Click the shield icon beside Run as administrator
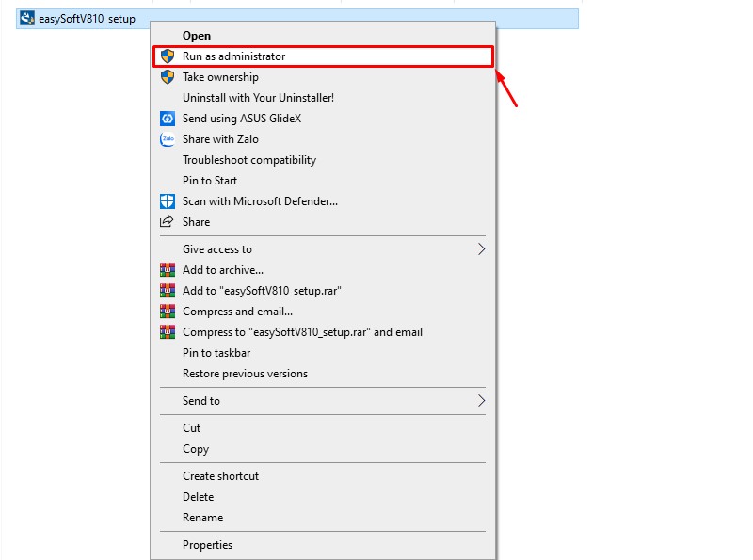This screenshot has height=560, width=753. 168,56
